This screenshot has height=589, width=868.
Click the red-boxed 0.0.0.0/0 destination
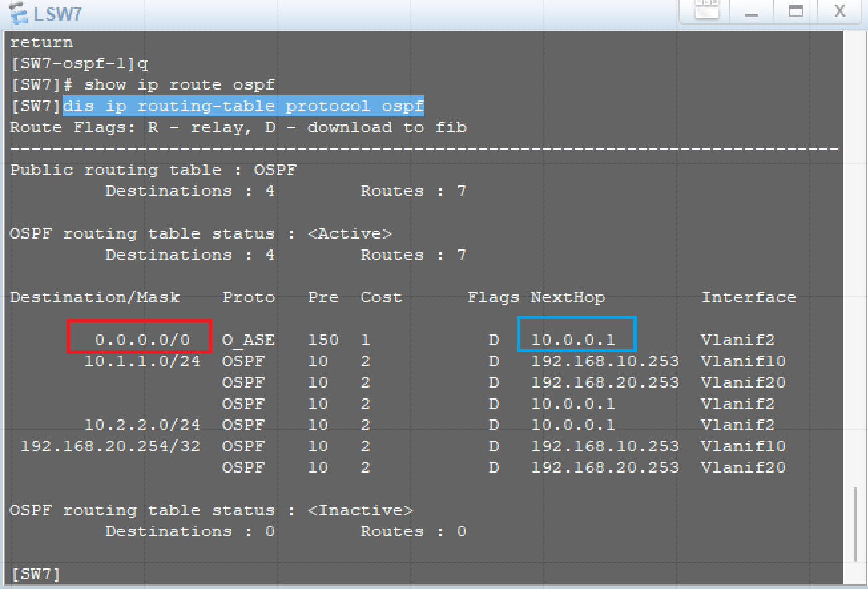140,340
